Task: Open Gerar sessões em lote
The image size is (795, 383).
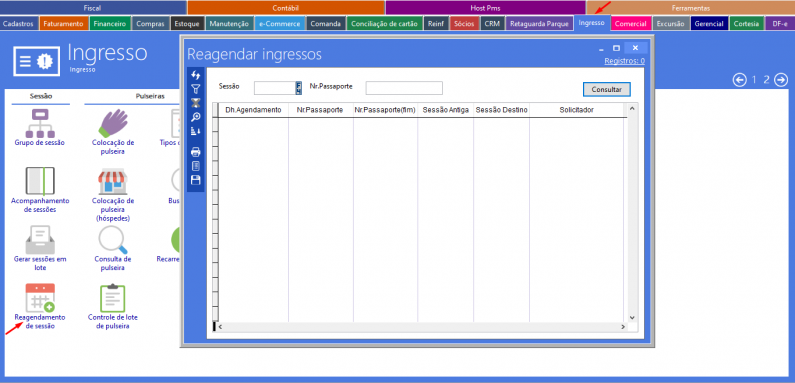Action: tap(40, 248)
